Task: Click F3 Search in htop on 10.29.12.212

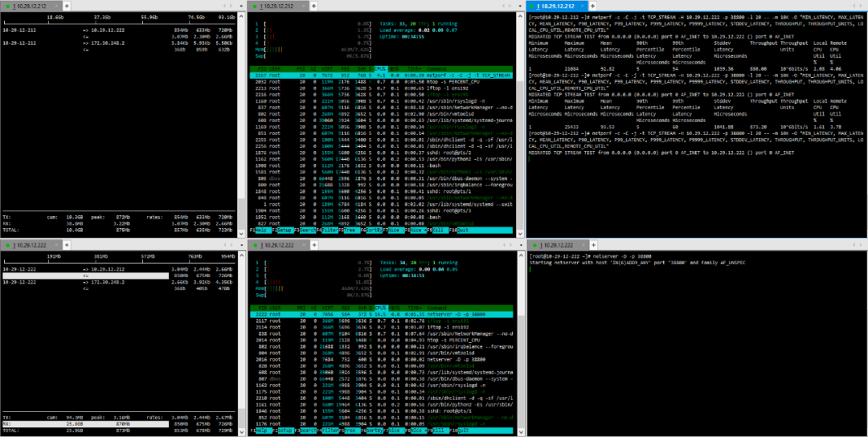Action: click(305, 230)
